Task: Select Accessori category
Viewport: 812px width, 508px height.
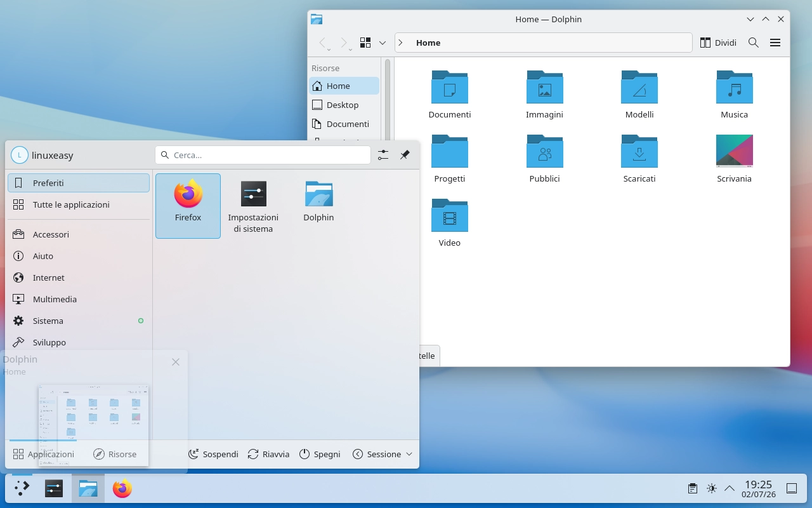Action: click(79, 234)
